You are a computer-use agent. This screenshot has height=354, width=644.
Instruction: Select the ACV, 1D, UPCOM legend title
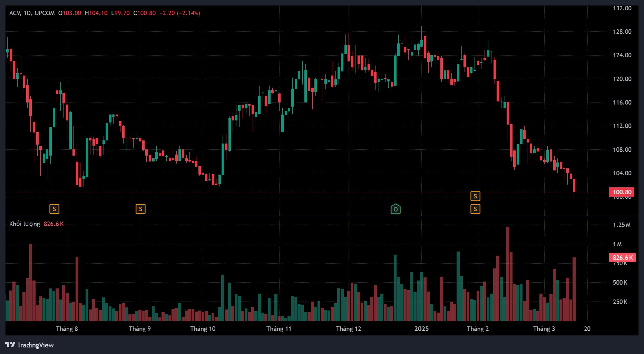[32, 13]
